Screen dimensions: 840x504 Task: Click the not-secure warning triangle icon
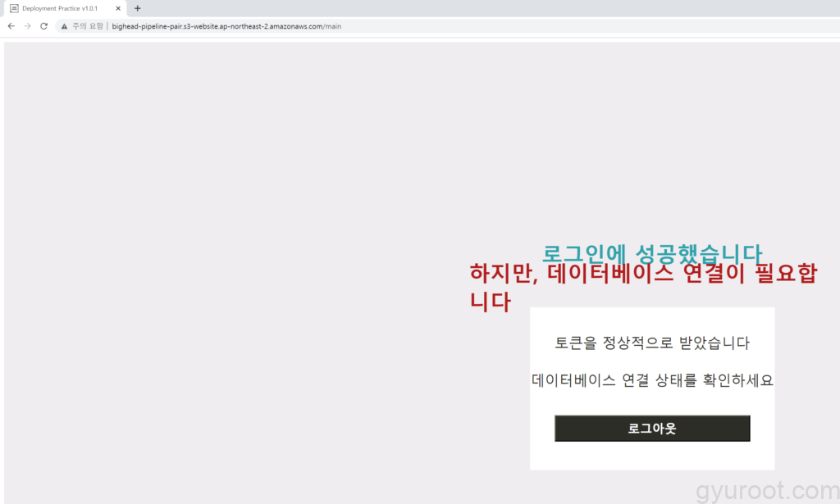pyautogui.click(x=64, y=26)
